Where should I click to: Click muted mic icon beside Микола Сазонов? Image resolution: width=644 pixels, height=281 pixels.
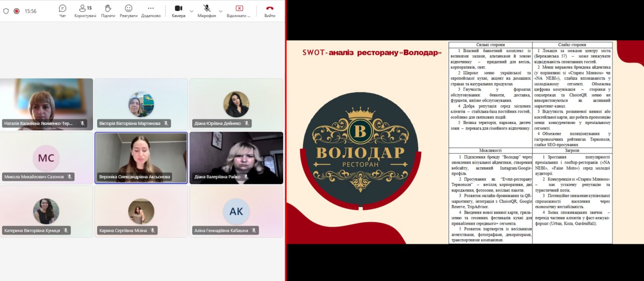[70, 177]
